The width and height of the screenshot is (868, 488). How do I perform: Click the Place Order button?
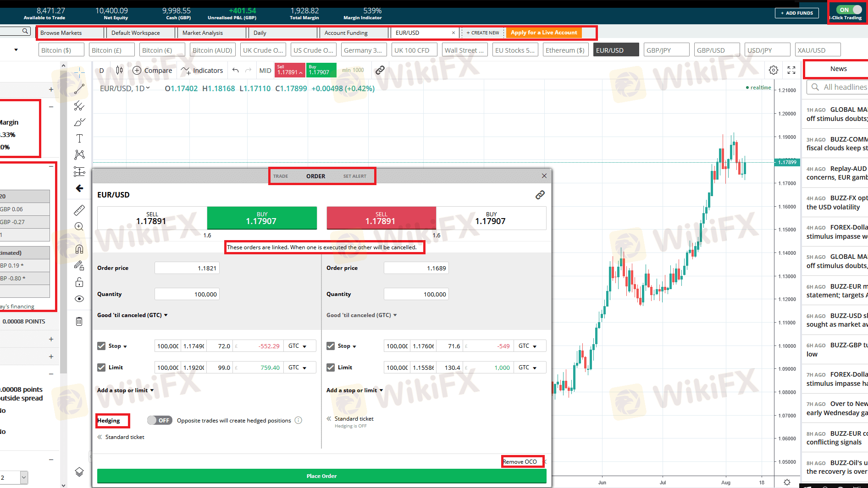tap(321, 476)
